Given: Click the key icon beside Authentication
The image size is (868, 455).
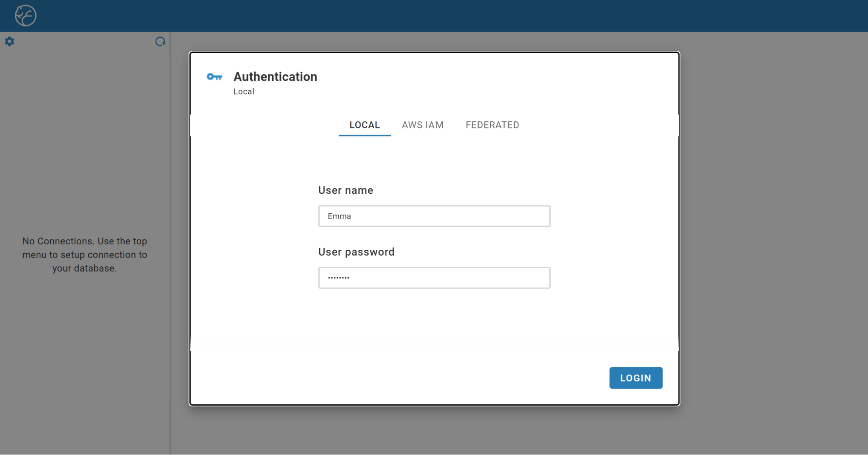Looking at the screenshot, I should 215,77.
